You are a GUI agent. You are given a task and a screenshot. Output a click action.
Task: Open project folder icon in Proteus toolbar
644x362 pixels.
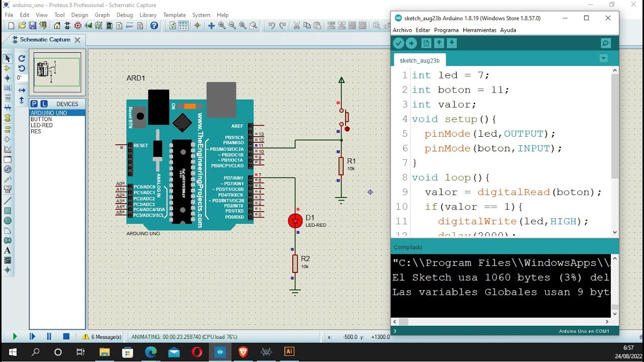(x=22, y=26)
